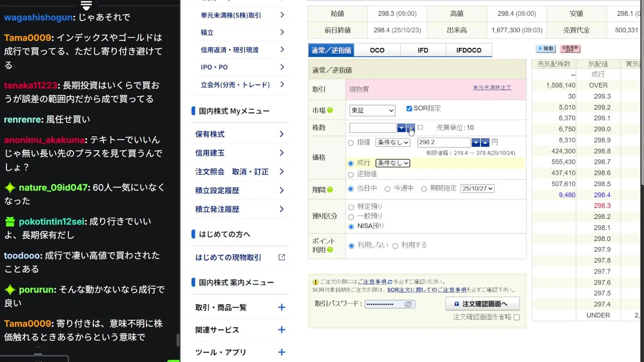This screenshot has width=644, height=362.
Task: Open the 25/10/27 date dropdown
Action: 477,189
